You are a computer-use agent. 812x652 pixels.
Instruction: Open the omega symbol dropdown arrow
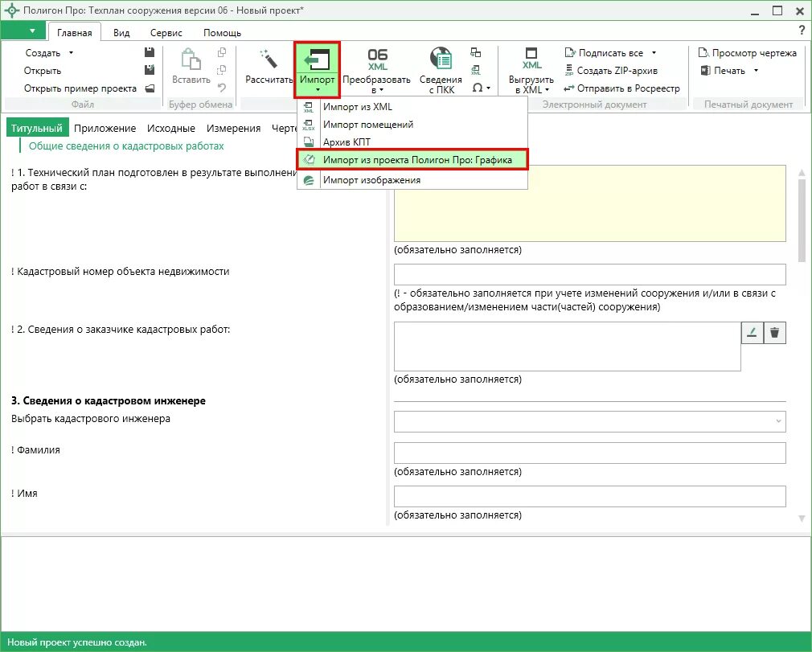488,88
